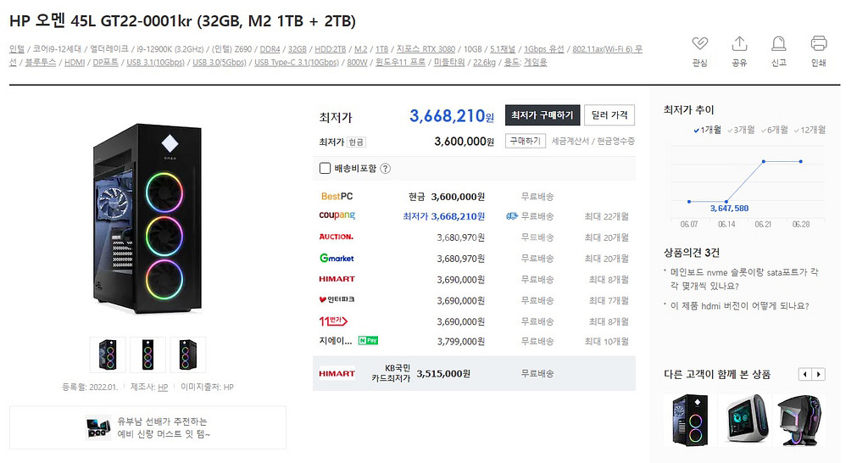Click the 세금계산서 / 현금영수증 text
Screen dimensions: 868x463
[x=593, y=142]
